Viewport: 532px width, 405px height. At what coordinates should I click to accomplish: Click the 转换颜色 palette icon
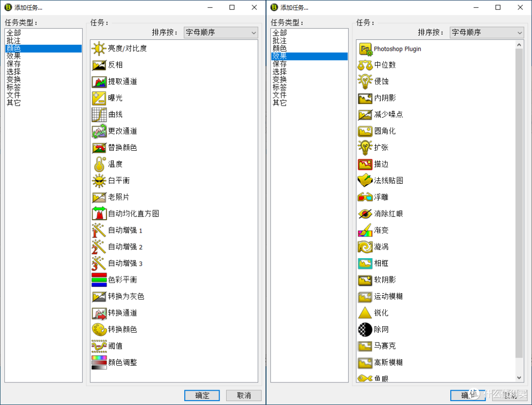[99, 329]
